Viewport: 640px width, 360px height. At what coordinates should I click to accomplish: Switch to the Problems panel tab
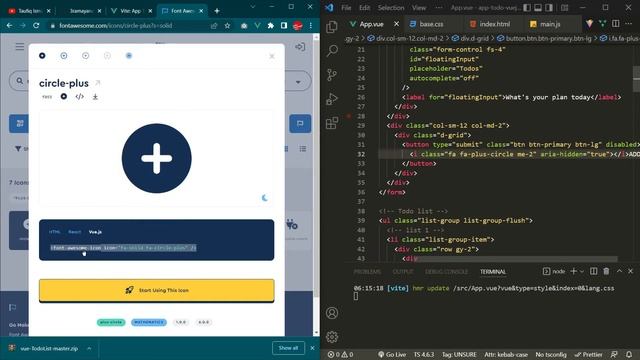click(x=367, y=272)
